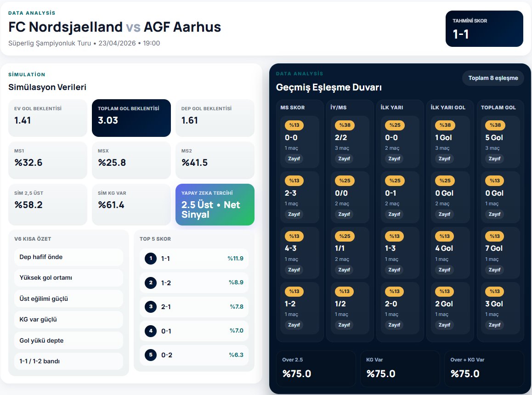Open the Toplam Gol '3 Gol' card
532x395 pixels.
[500, 308]
